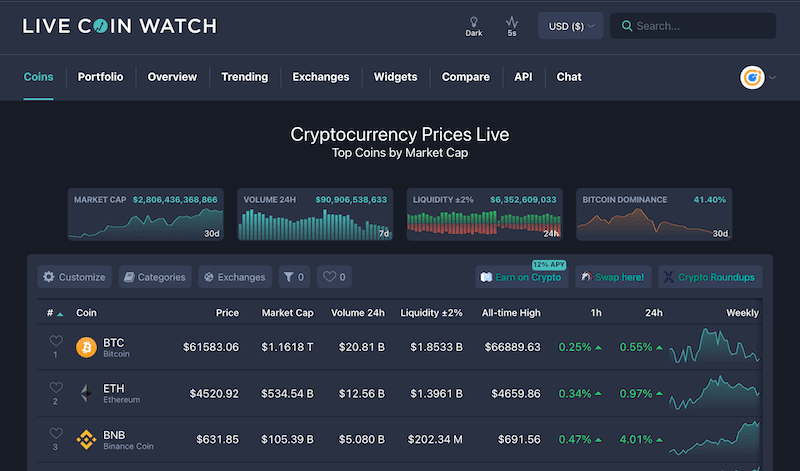Open the BTC Bitcoin coin name
The height and width of the screenshot is (471, 800).
coord(116,348)
